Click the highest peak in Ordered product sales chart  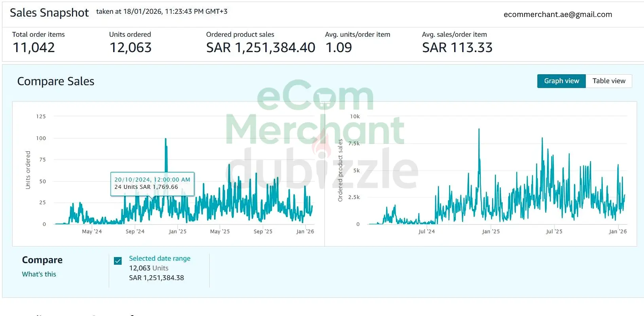coord(479,130)
